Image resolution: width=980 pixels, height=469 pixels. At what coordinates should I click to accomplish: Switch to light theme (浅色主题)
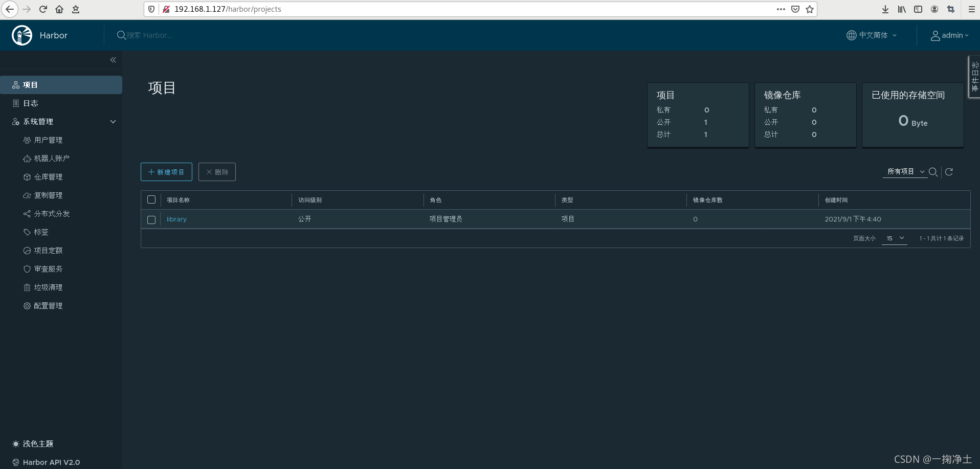[x=33, y=444]
